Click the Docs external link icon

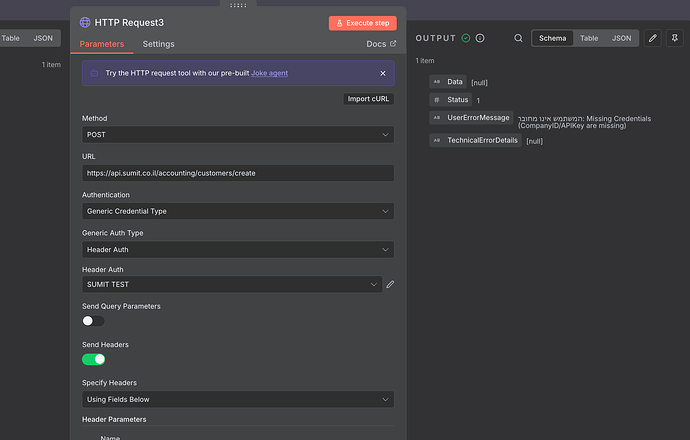coord(393,44)
